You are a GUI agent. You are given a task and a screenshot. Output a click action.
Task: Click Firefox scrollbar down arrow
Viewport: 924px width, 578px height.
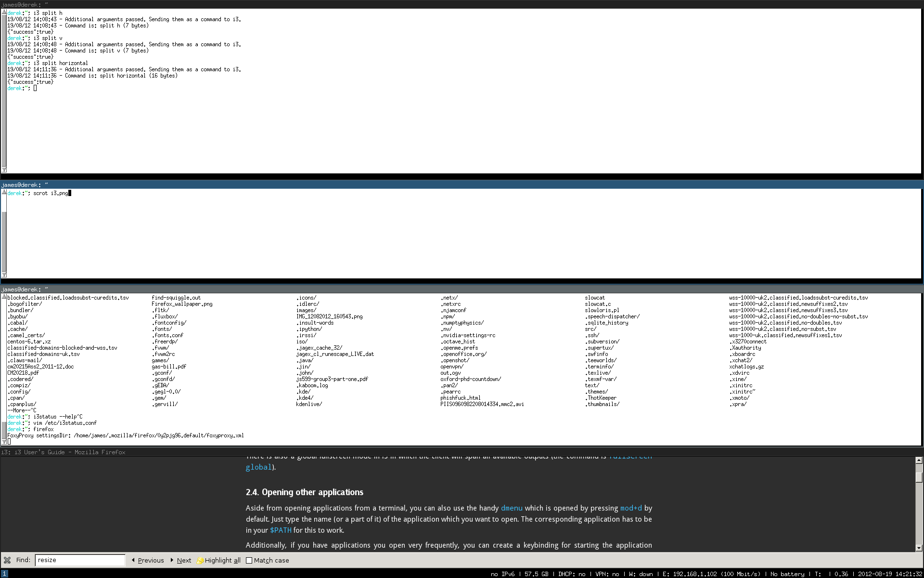(919, 548)
